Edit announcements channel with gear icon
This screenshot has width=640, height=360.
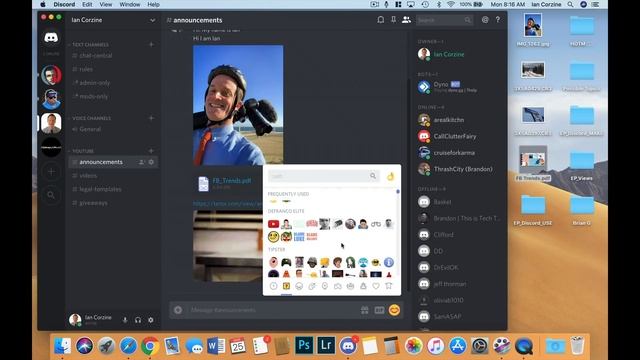(x=151, y=162)
